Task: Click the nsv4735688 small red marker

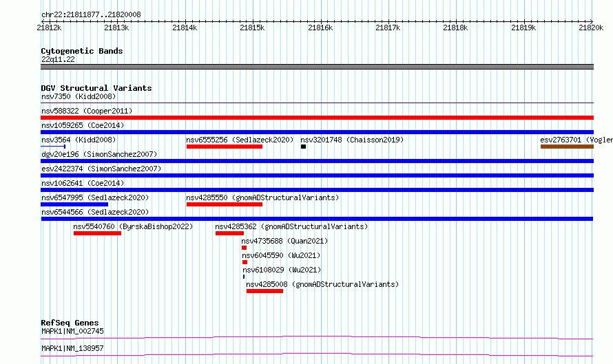Action: coord(244,248)
